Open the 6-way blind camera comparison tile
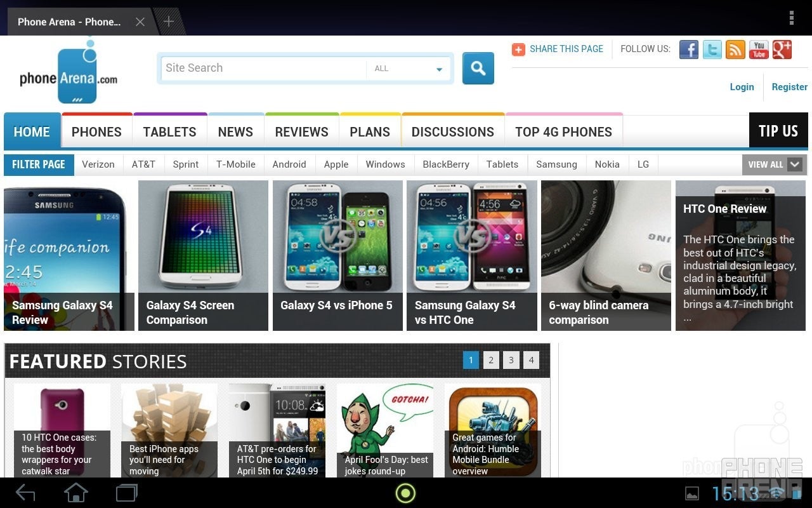 coord(606,255)
